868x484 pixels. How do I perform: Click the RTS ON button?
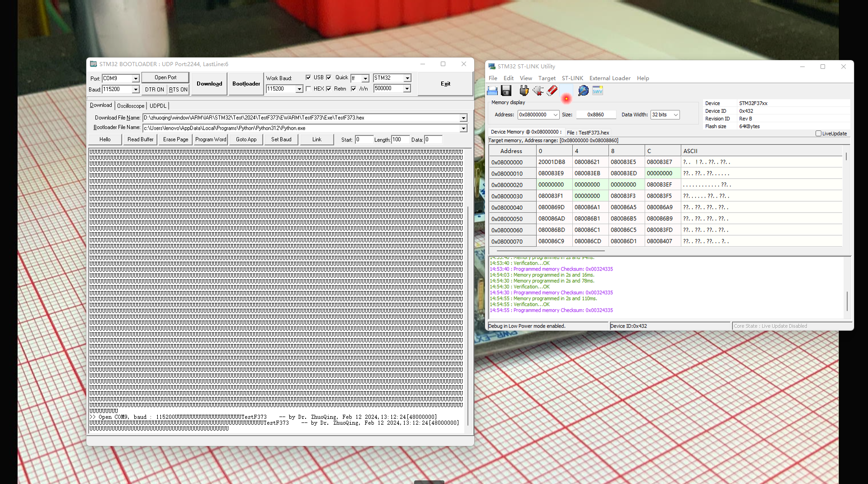click(x=178, y=90)
